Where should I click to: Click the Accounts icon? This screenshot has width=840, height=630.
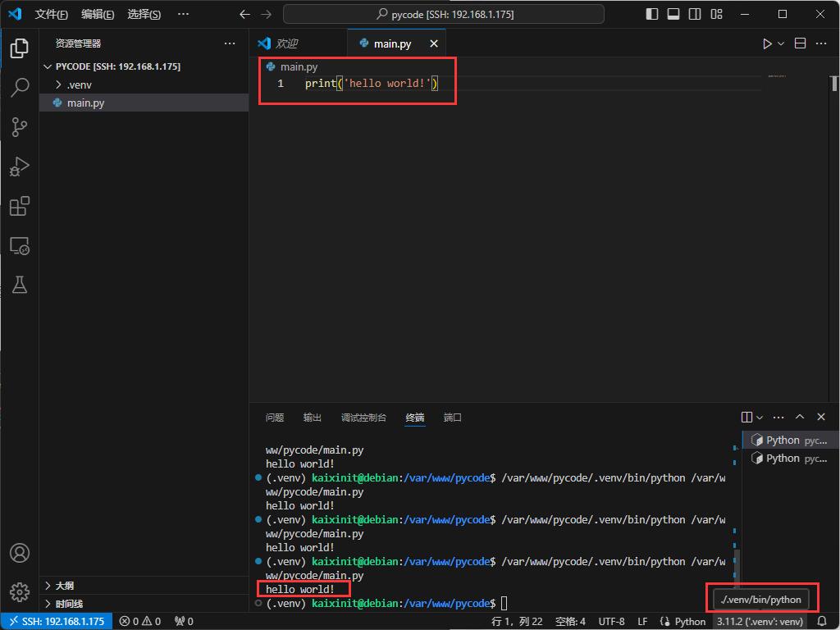pos(20,553)
